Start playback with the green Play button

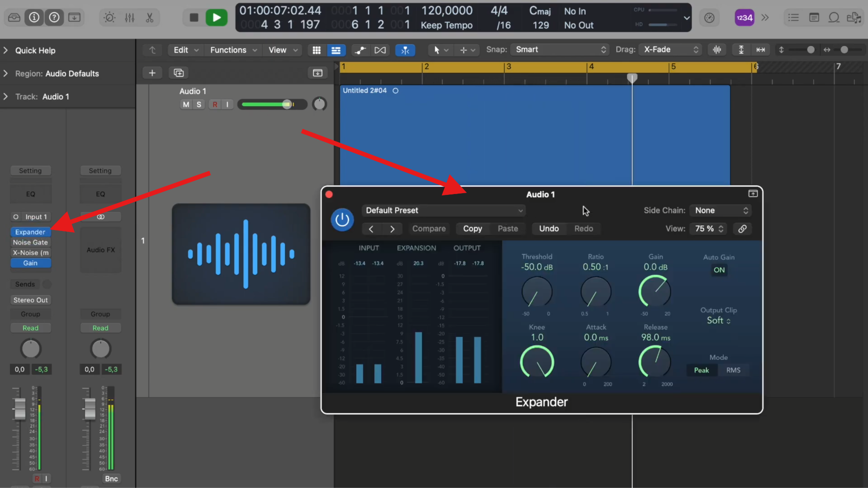[x=217, y=17]
